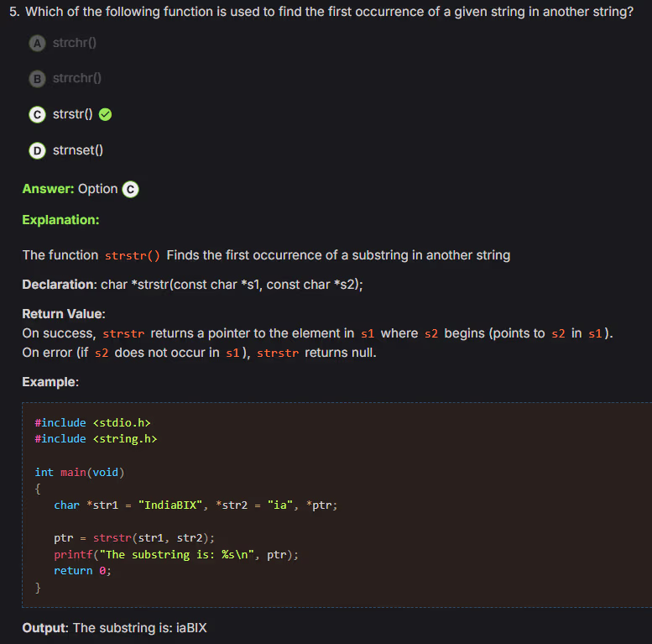The height and width of the screenshot is (644, 652).
Task: Click the green checkmark next to strstr()
Action: [x=106, y=115]
